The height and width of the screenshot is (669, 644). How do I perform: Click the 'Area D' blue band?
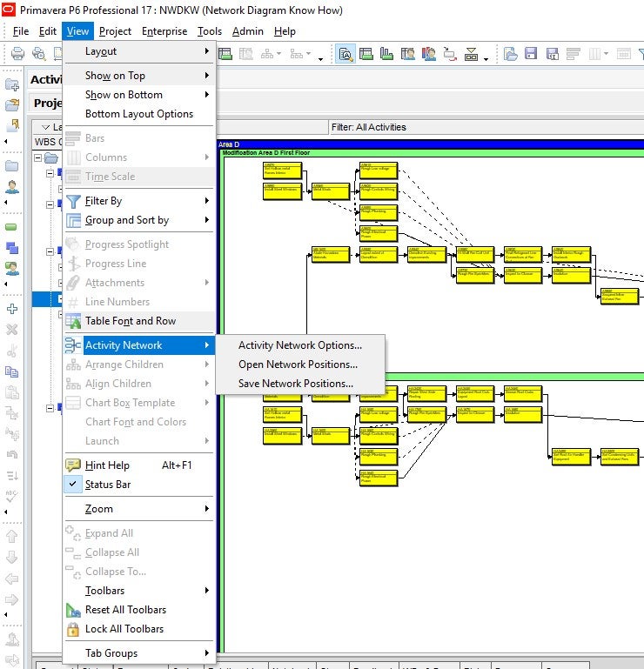pyautogui.click(x=430, y=144)
